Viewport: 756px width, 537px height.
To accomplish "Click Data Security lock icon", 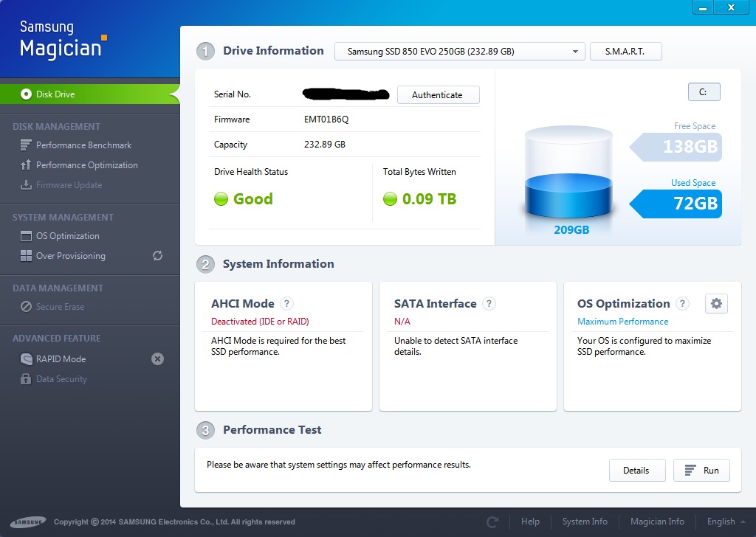I will [x=26, y=379].
